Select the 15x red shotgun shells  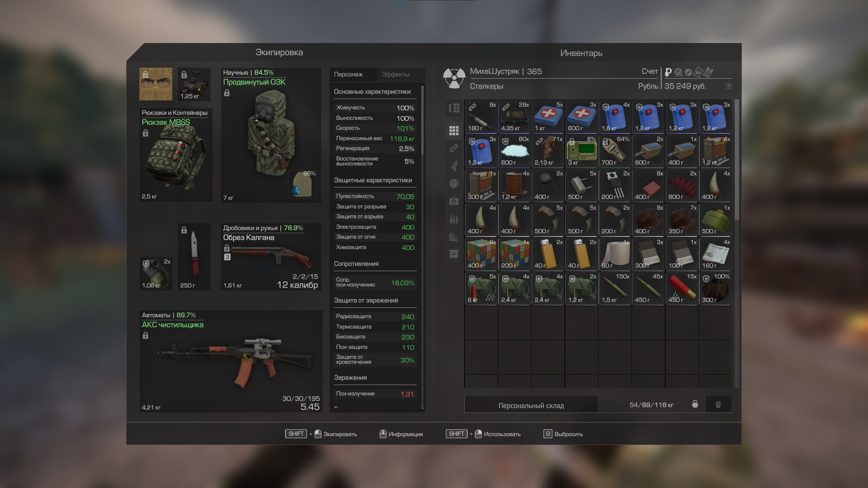click(x=682, y=288)
